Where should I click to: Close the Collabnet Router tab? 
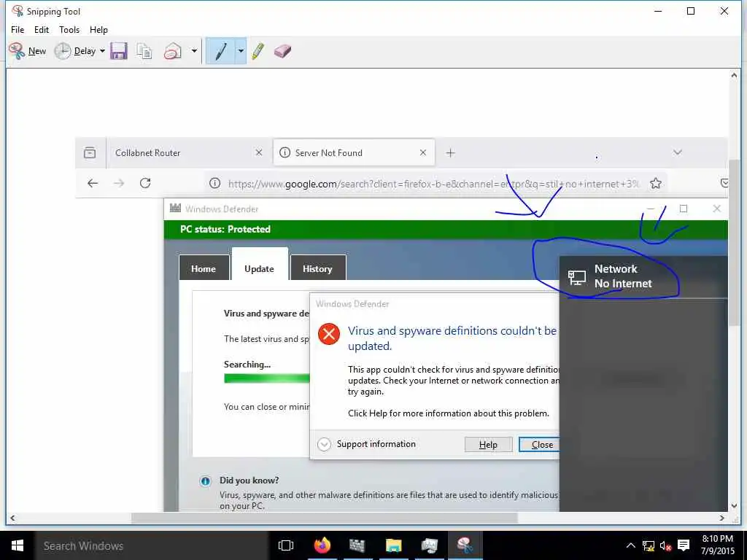click(x=259, y=152)
